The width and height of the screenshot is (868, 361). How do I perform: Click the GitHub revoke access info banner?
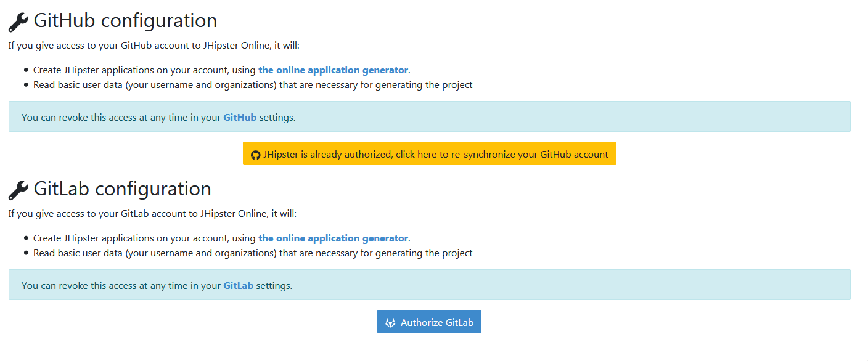pyautogui.click(x=430, y=116)
